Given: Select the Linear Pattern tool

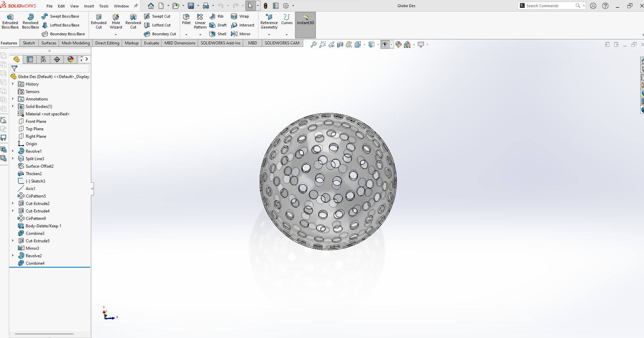Looking at the screenshot, I should click(x=200, y=21).
